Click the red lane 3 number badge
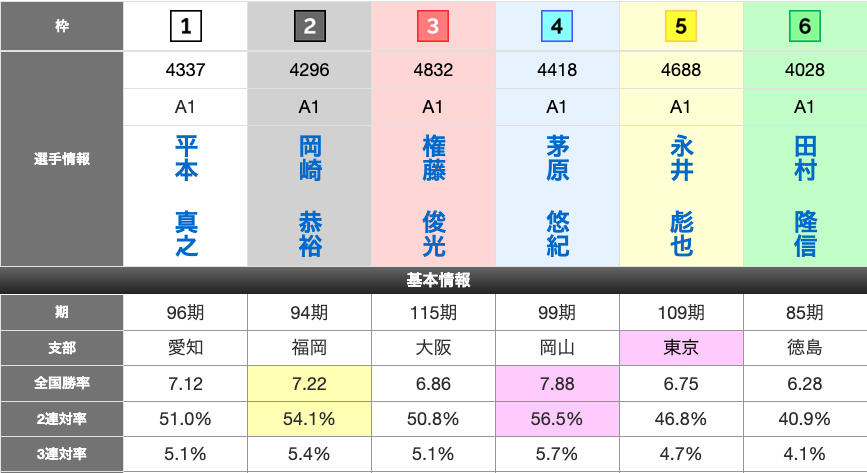The width and height of the screenshot is (867, 473). tap(433, 27)
